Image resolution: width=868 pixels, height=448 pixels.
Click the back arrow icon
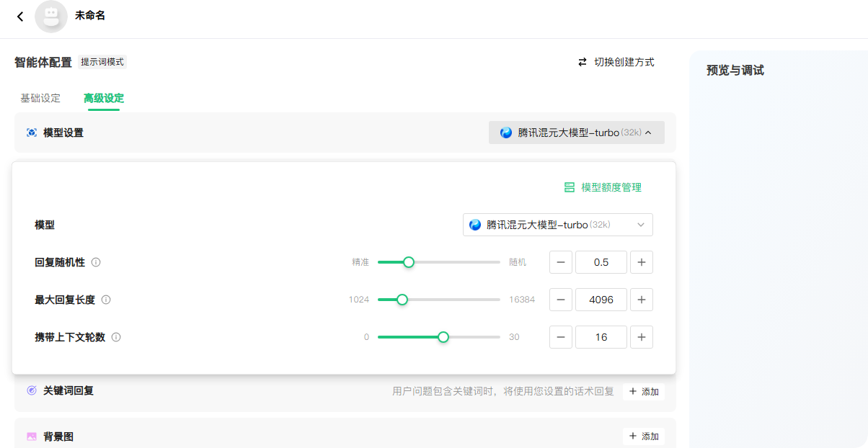click(x=20, y=17)
